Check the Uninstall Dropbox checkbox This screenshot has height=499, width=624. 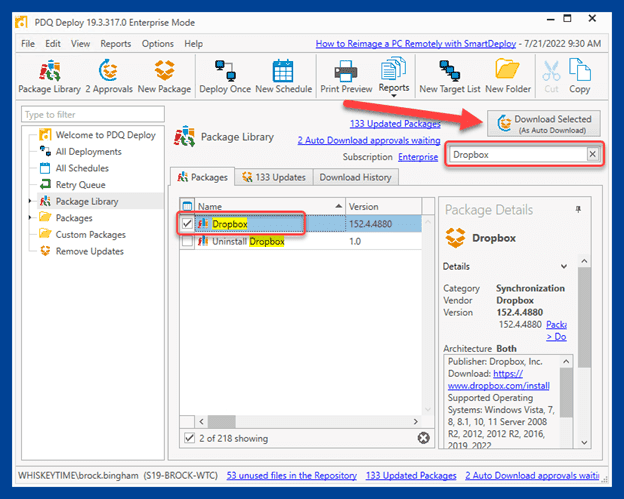(x=187, y=241)
